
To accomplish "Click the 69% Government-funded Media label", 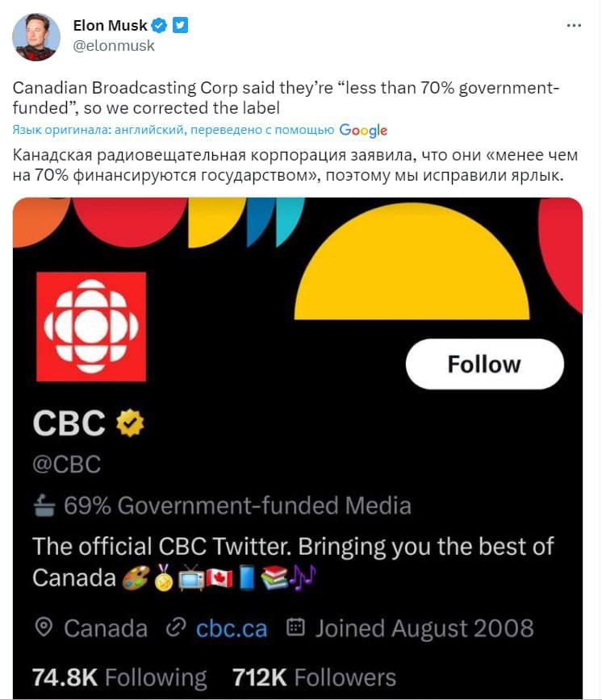I will (x=237, y=506).
